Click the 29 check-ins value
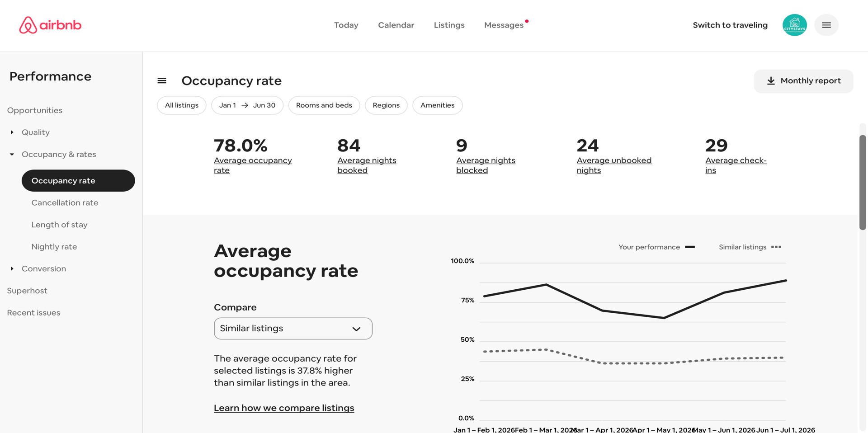The width and height of the screenshot is (868, 433). (x=716, y=146)
